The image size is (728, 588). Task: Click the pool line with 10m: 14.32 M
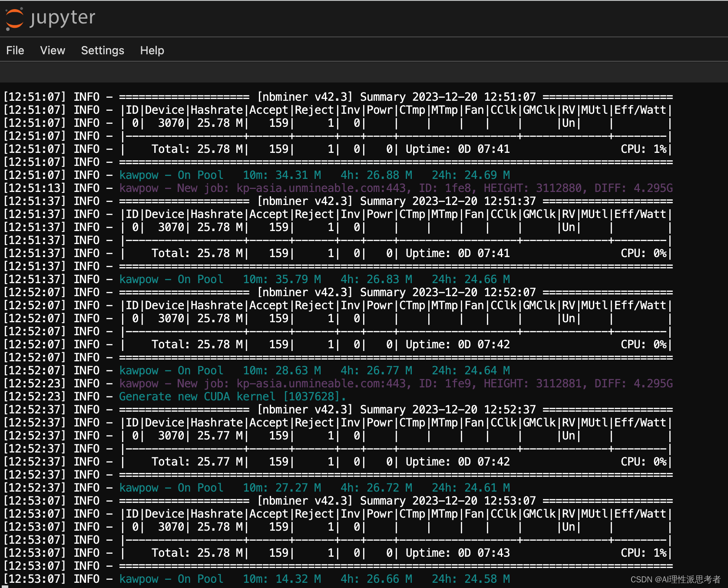pos(257,579)
